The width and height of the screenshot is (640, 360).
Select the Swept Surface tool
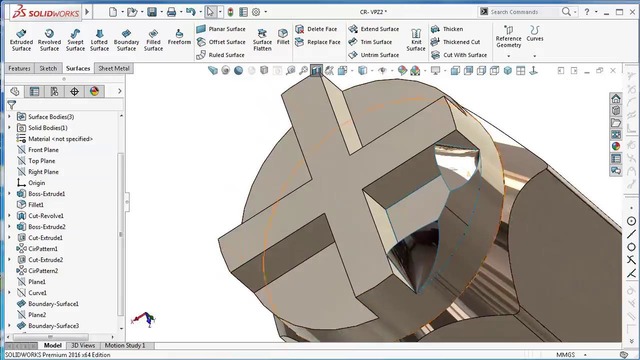click(76, 40)
